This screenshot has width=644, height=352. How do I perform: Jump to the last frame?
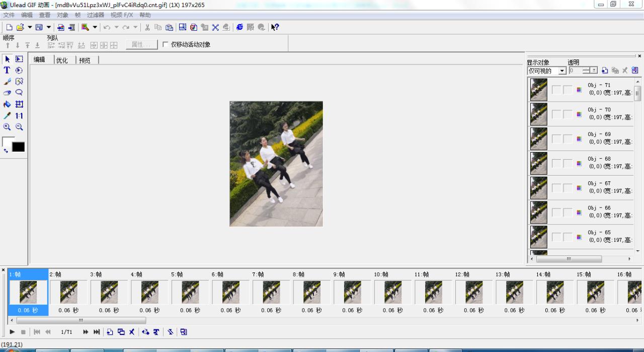coord(97,332)
